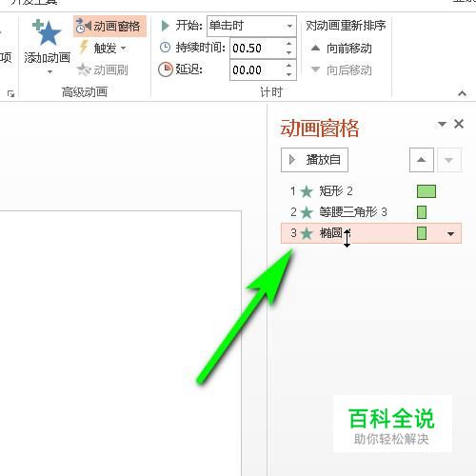This screenshot has height=476, width=476.
Task: Click the 持续时间 duration field
Action: point(256,49)
